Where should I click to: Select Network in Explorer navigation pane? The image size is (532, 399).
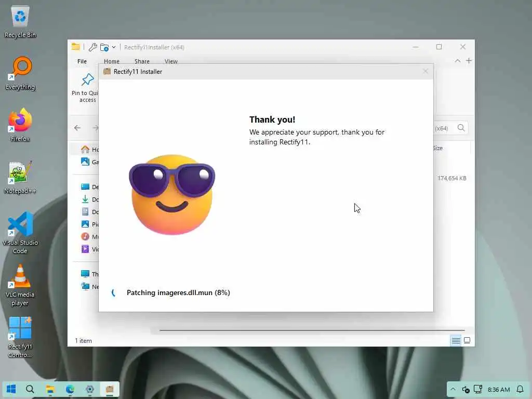pyautogui.click(x=89, y=286)
